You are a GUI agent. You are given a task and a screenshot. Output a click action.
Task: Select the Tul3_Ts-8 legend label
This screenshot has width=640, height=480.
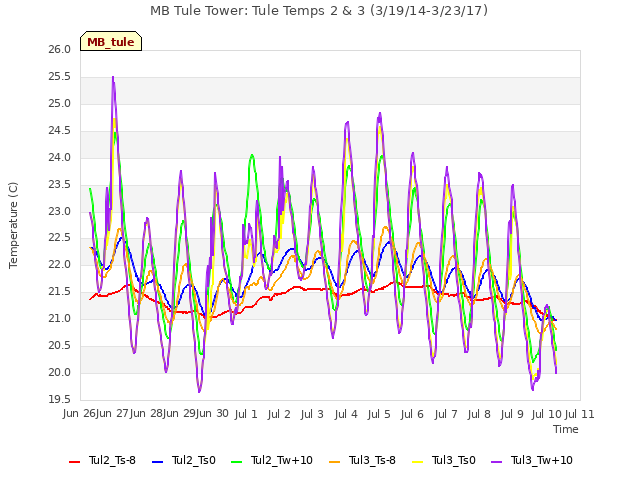coord(372,460)
